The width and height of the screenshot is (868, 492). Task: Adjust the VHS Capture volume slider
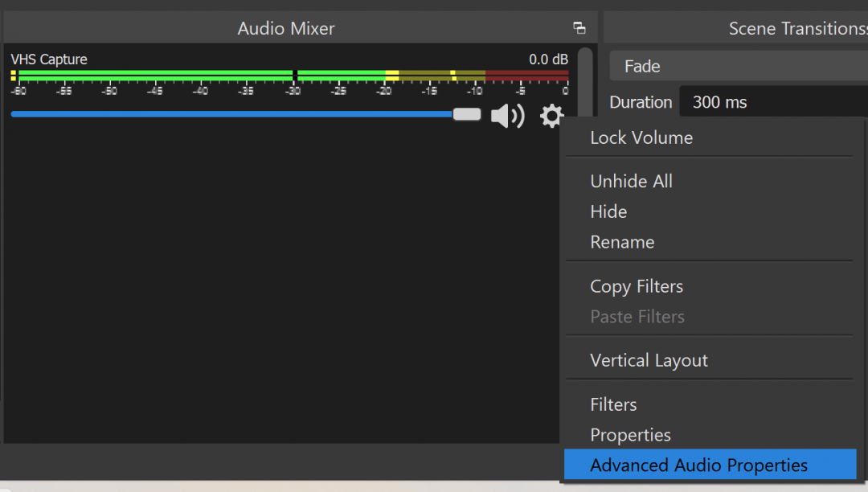[x=466, y=114]
